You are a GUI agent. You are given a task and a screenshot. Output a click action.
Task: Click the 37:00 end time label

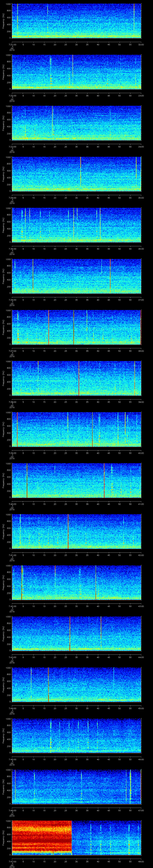[141, 300]
